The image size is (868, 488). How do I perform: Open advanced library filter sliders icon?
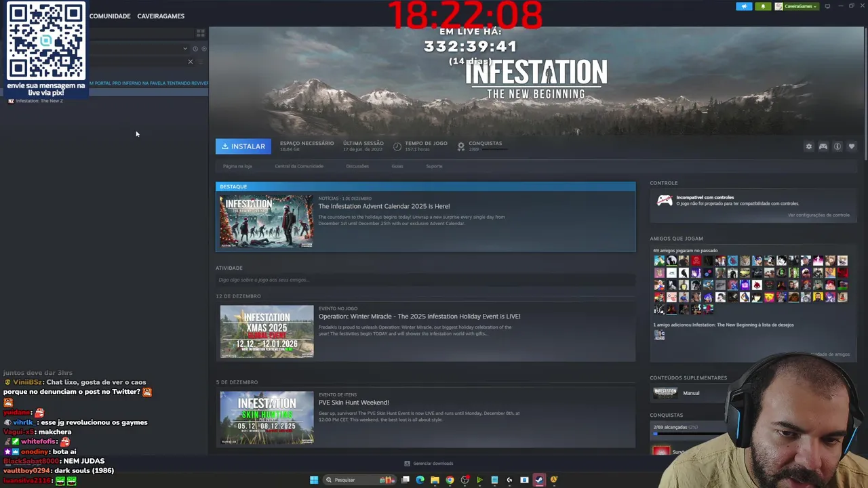coord(201,62)
